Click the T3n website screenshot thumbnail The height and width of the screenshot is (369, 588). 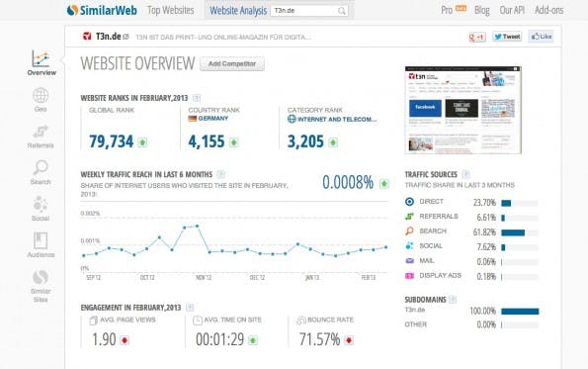point(463,110)
